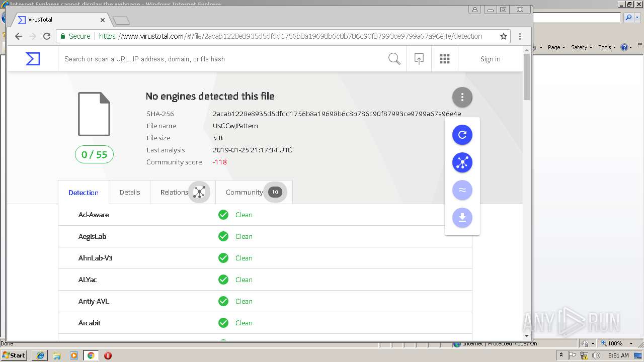This screenshot has height=362, width=644.
Task: Switch to the Details tab
Action: pyautogui.click(x=129, y=192)
